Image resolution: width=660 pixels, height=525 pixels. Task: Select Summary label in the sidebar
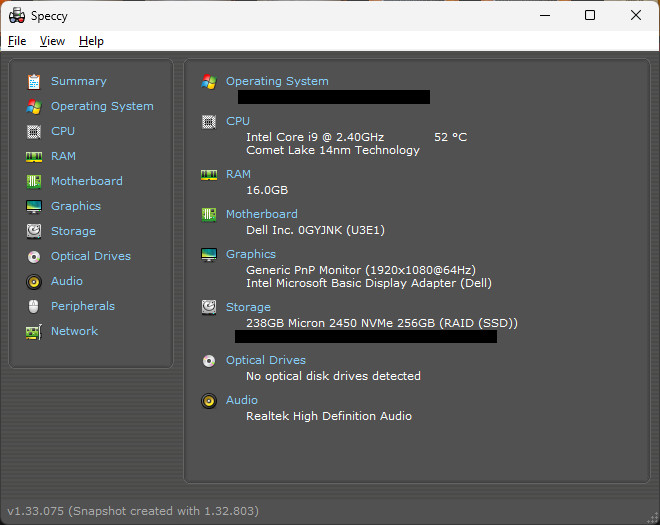coord(79,81)
